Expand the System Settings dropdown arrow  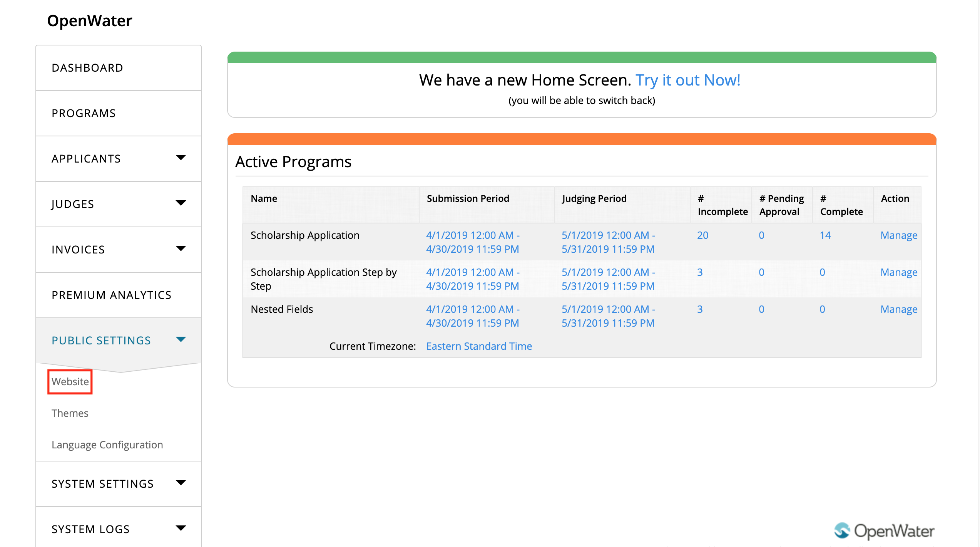(x=181, y=483)
